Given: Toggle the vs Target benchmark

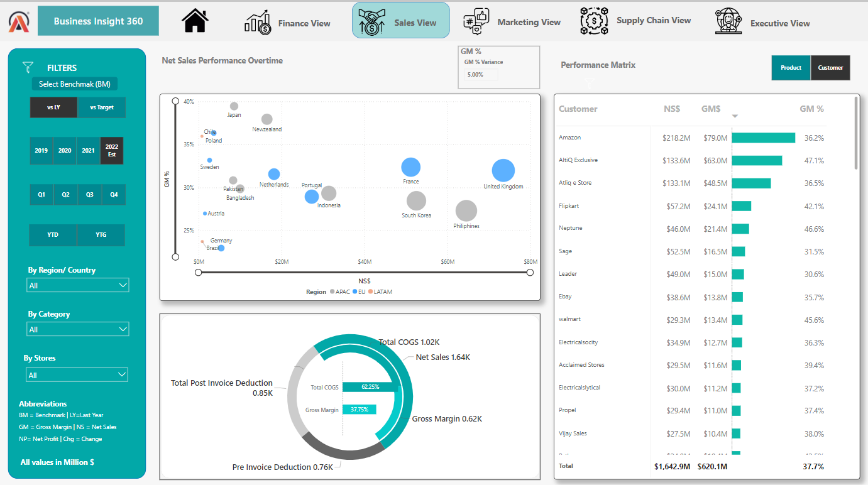Looking at the screenshot, I should pyautogui.click(x=102, y=107).
